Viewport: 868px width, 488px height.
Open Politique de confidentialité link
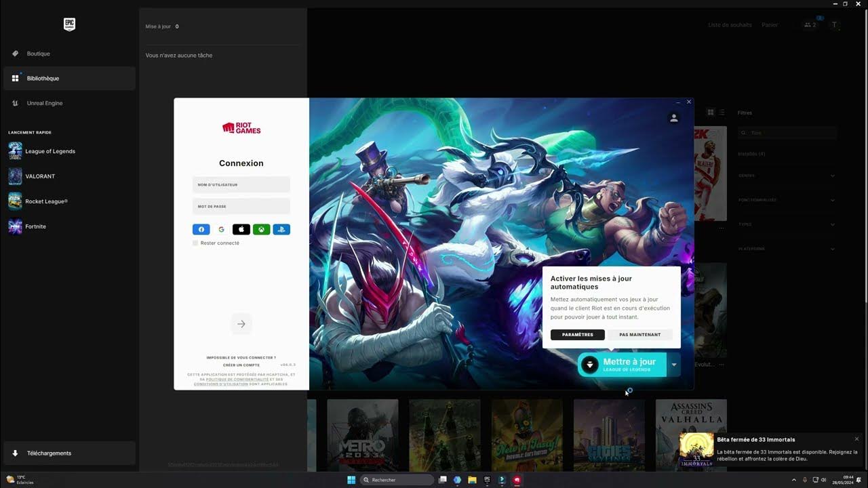(x=237, y=380)
